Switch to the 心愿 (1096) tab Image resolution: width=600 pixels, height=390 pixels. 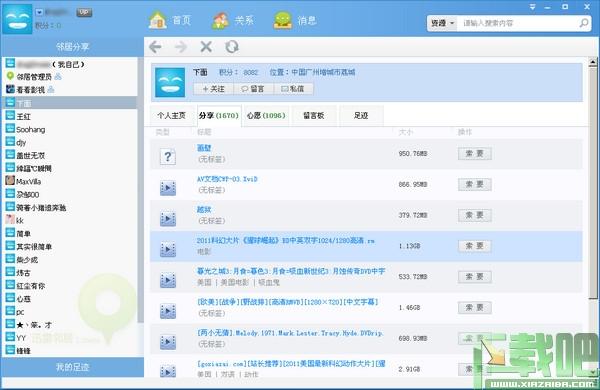(x=266, y=115)
